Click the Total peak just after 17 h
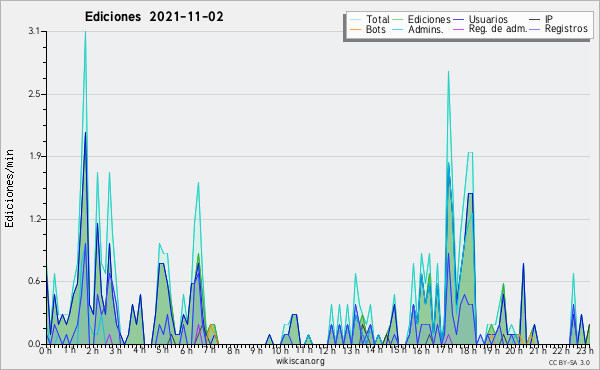 (448, 72)
